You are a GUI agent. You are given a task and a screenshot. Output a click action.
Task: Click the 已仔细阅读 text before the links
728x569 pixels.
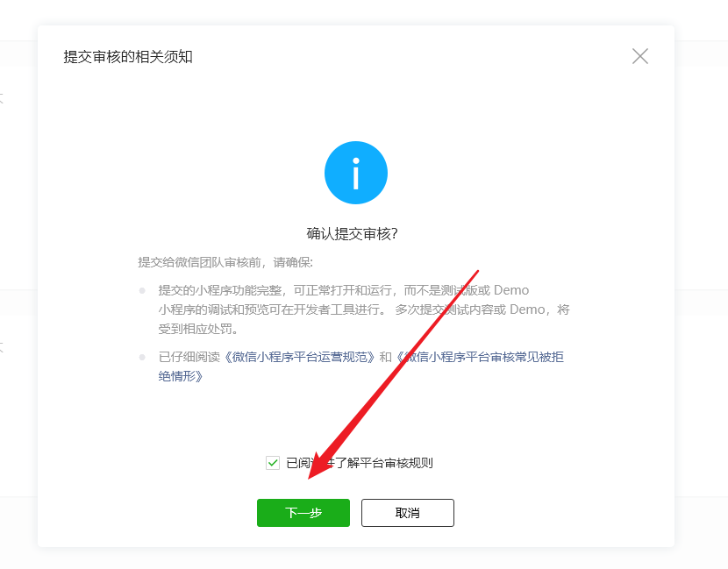(x=189, y=357)
